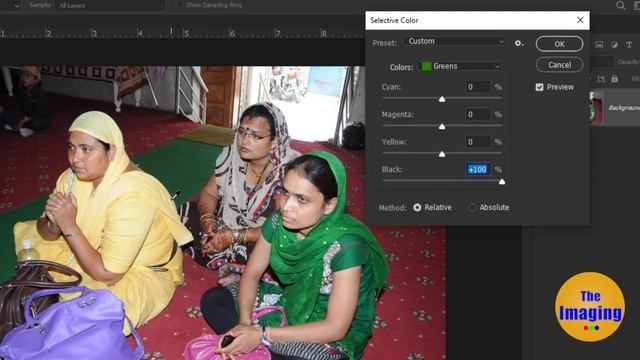Screen dimensions: 640x360
Task: Open the Preset dropdown showing Custom
Action: [x=455, y=41]
